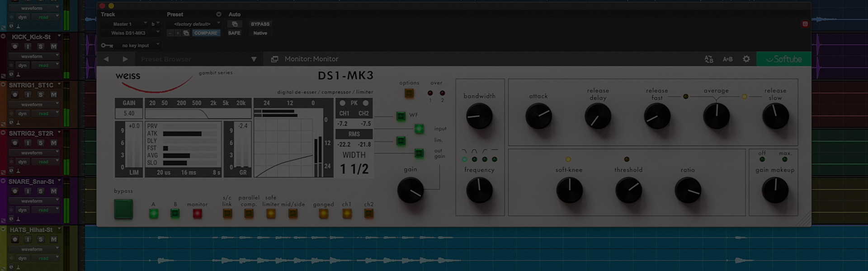Toggle the mid/side mode button
Image resolution: width=868 pixels, height=271 pixels.
coord(293,214)
